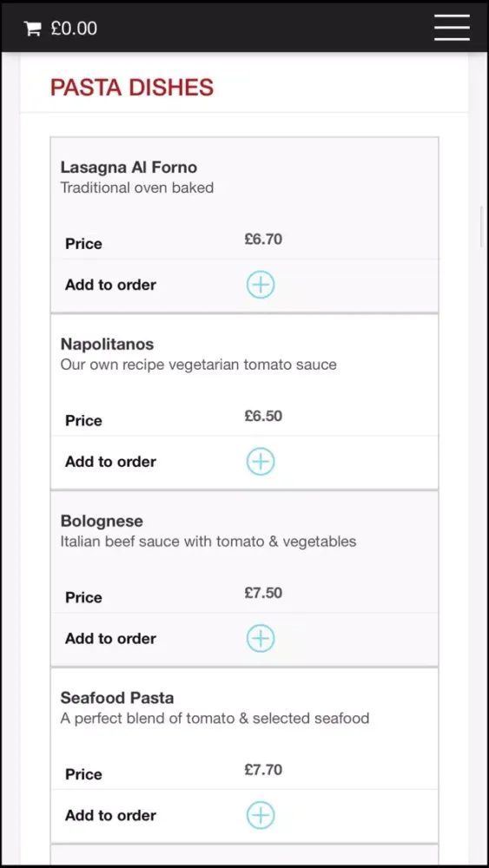Click the £6.70 price value
Viewport: 489px width, 868px height.
[263, 240]
